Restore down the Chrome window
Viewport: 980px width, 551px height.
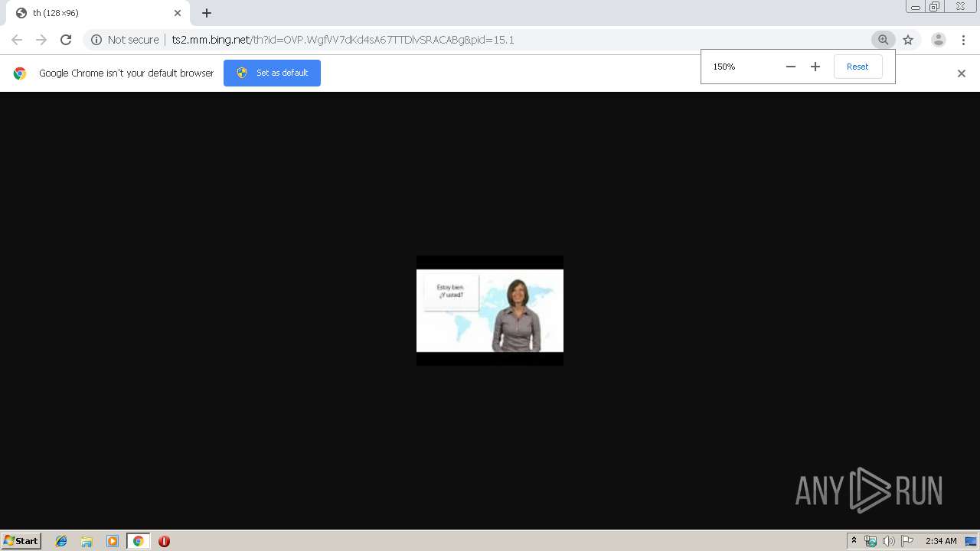[935, 7]
